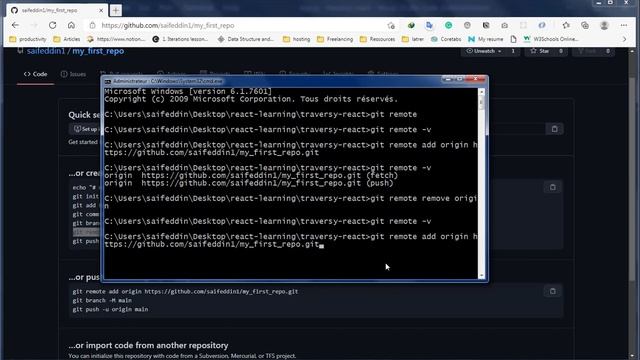Open Data Structure and... bookmark

click(246, 39)
